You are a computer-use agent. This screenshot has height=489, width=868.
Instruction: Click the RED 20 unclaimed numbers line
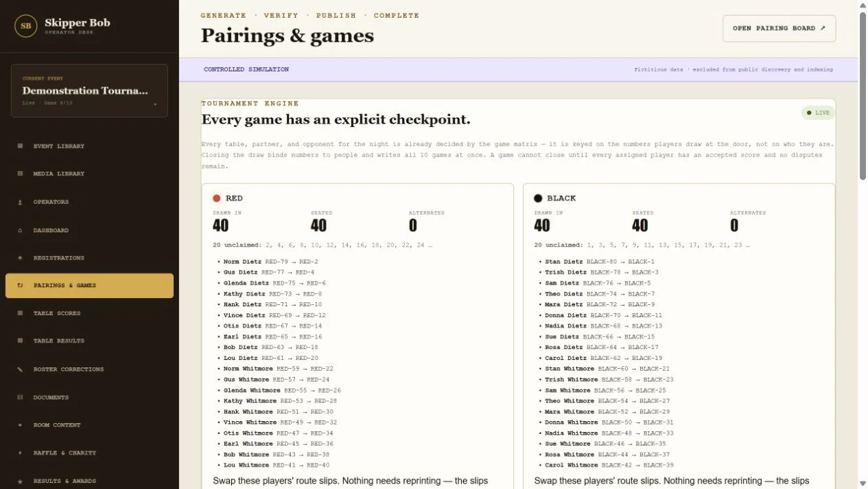pos(322,245)
